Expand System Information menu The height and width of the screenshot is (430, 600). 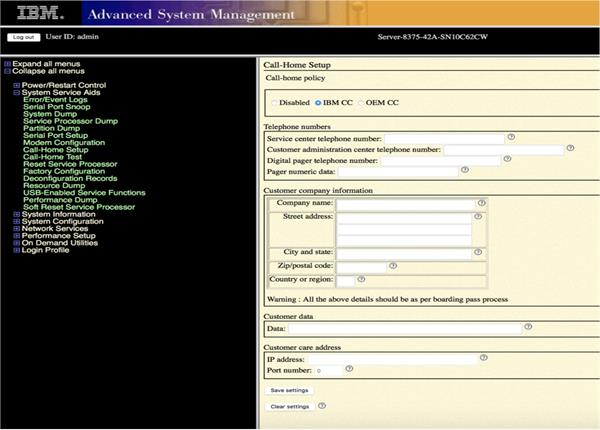16,214
